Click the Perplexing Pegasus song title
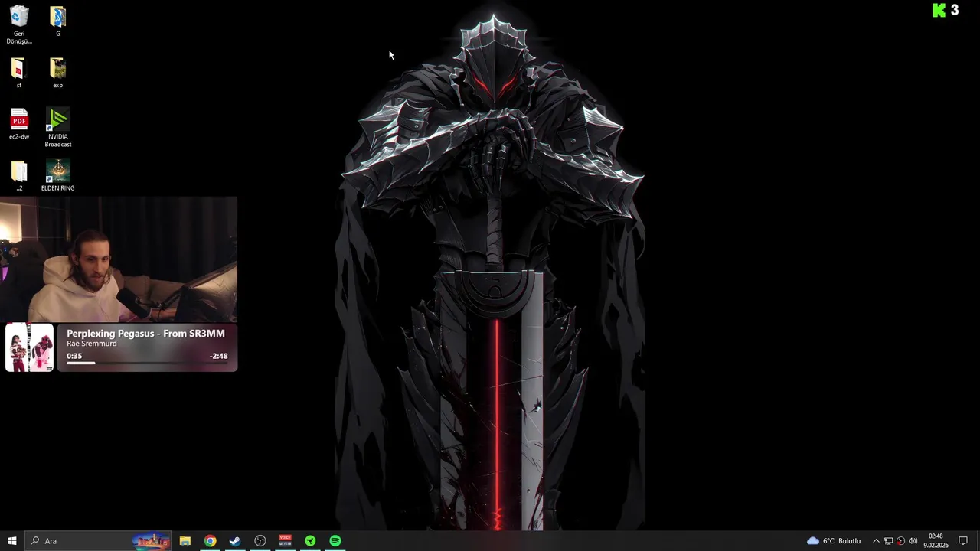This screenshot has height=551, width=980. [145, 334]
